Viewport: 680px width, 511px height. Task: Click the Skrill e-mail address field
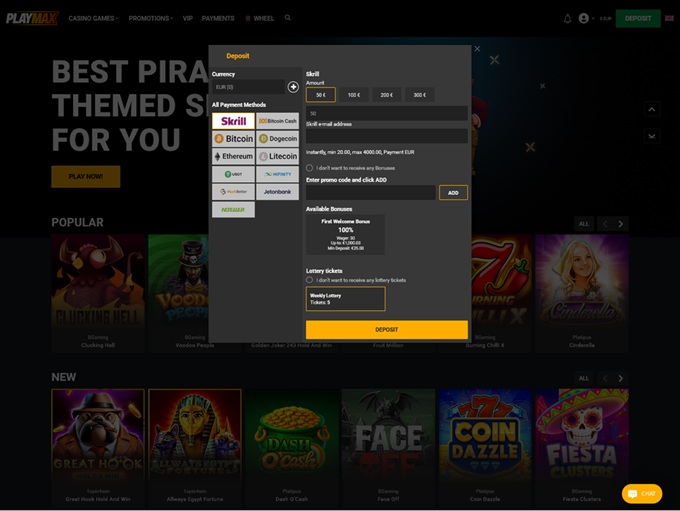pos(386,136)
